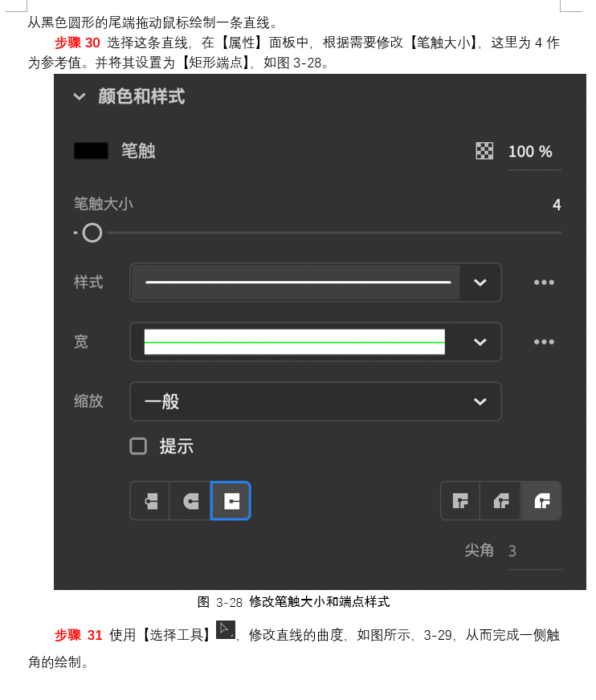The width and height of the screenshot is (596, 700).
Task: Open the 宽 width profile dropdown
Action: [316, 342]
